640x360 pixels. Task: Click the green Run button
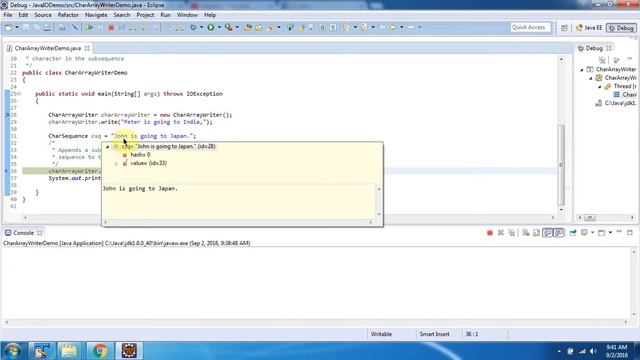(x=211, y=27)
